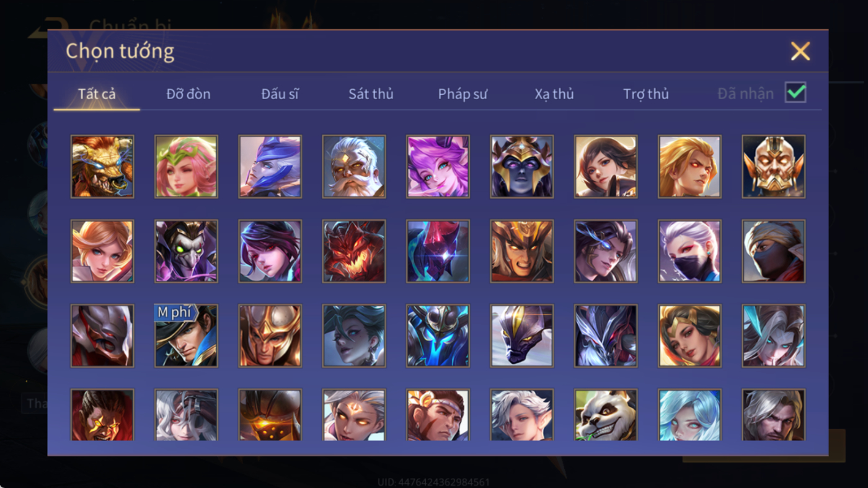Screen dimensions: 868x488
Task: Select the purple-haired horned girl hero
Action: tap(438, 167)
